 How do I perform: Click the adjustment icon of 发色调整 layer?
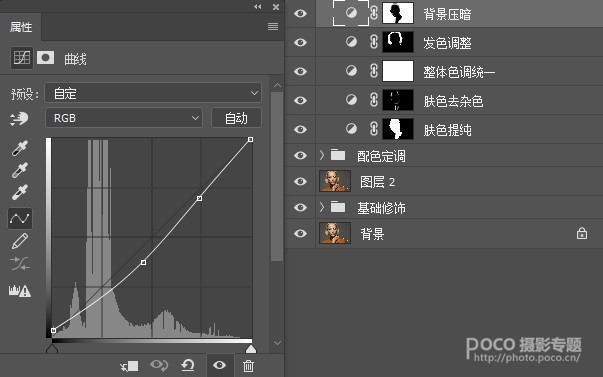(x=351, y=42)
